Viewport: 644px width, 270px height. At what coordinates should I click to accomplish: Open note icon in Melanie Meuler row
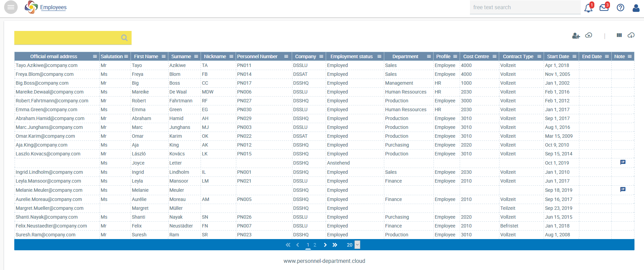coord(623,189)
